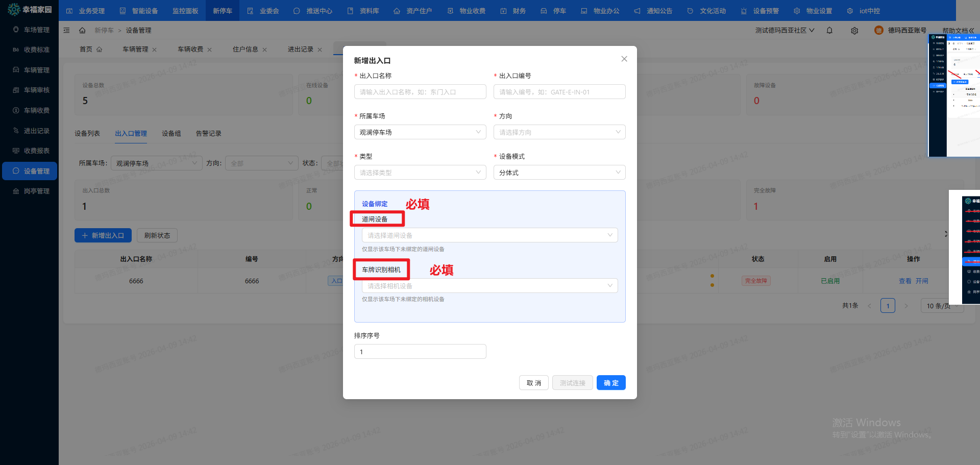Image resolution: width=980 pixels, height=465 pixels.
Task: Open the settings gear icon in header
Action: pos(854,31)
